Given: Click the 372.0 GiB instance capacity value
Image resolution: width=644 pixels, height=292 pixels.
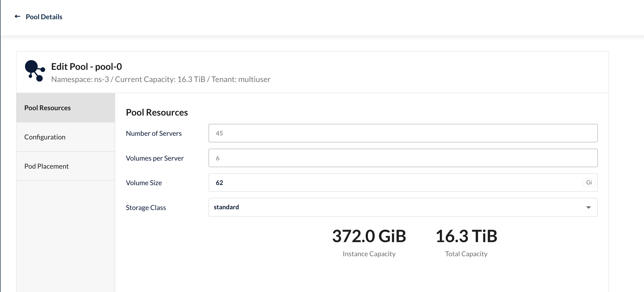Looking at the screenshot, I should pyautogui.click(x=369, y=236).
